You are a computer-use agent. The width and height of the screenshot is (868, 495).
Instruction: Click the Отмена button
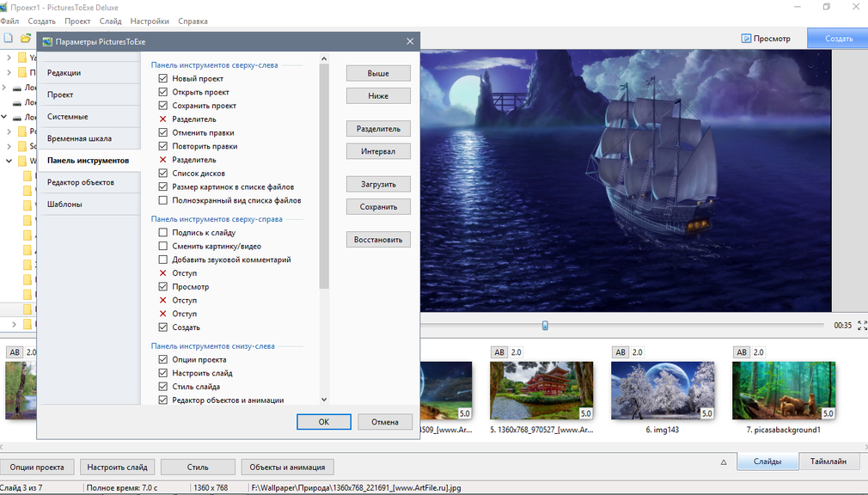385,422
